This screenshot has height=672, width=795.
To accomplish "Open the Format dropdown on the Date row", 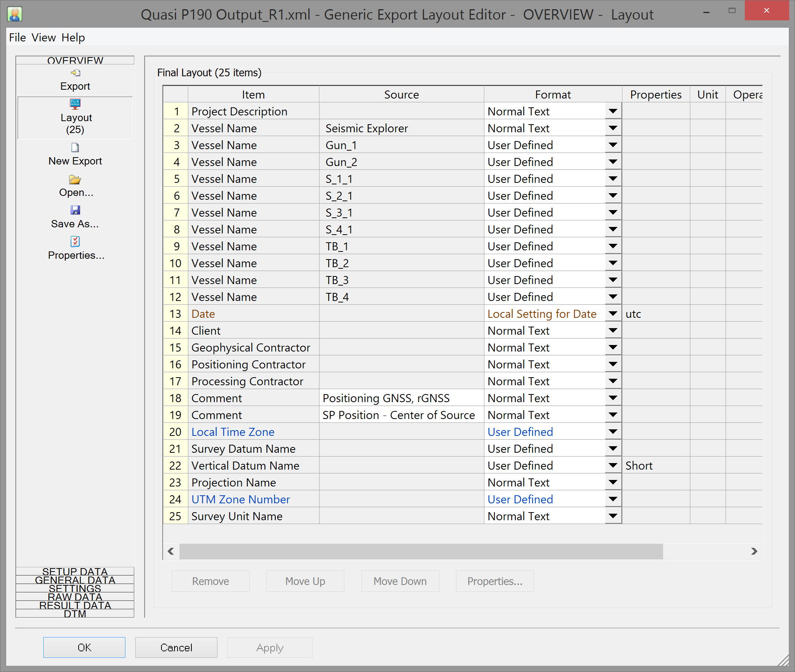I will [x=613, y=314].
